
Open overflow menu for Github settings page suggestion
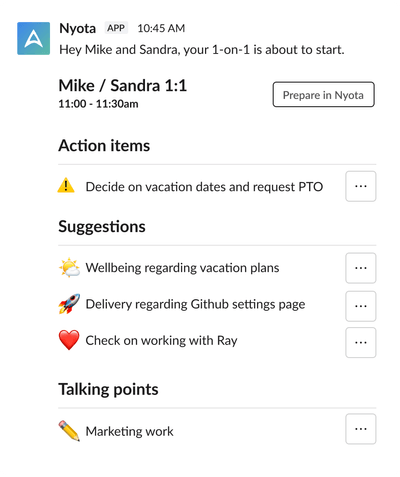click(361, 306)
